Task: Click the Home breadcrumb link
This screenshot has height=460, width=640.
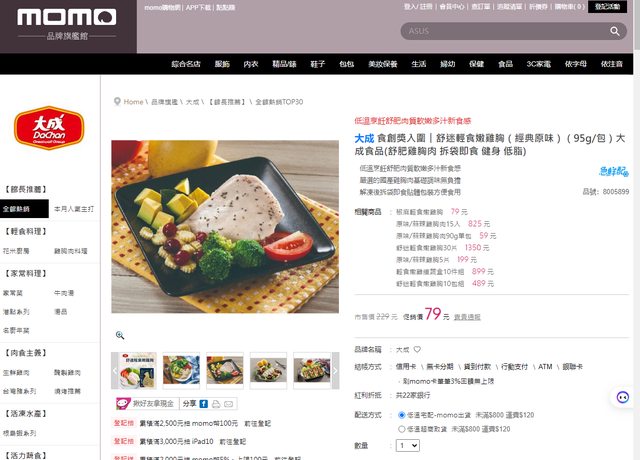Action: (x=133, y=102)
